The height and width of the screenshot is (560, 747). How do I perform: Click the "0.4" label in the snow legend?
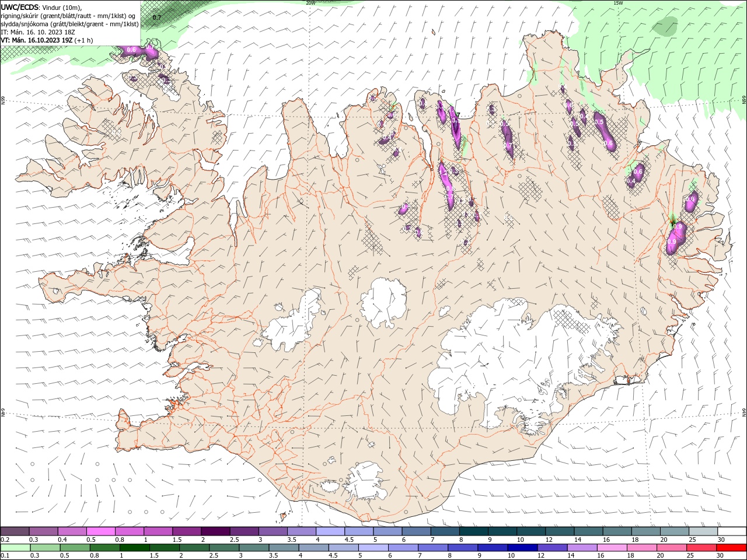click(62, 540)
